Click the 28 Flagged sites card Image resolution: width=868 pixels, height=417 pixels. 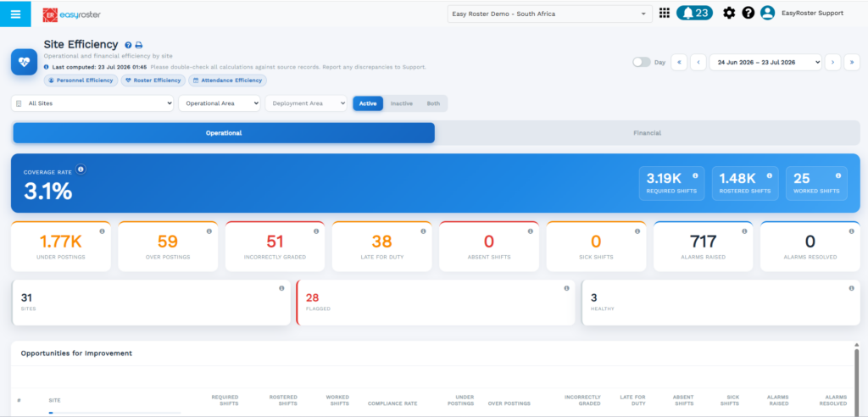click(436, 303)
